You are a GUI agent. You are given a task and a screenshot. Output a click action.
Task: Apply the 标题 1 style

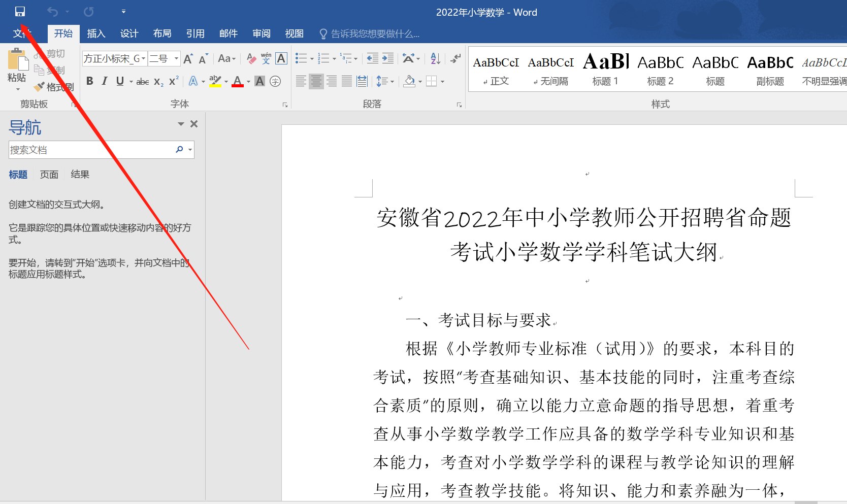pos(605,71)
